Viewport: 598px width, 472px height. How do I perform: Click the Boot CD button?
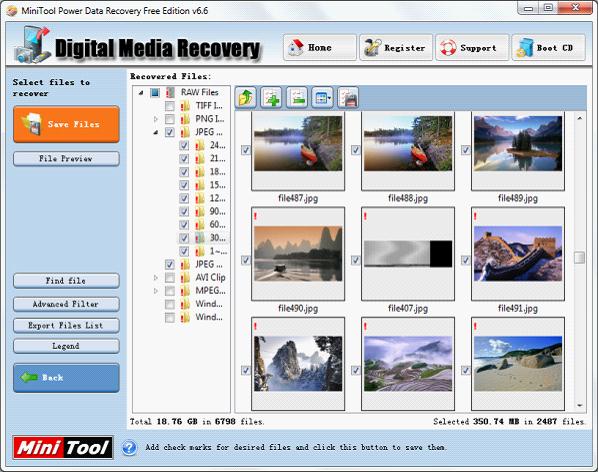(x=548, y=48)
